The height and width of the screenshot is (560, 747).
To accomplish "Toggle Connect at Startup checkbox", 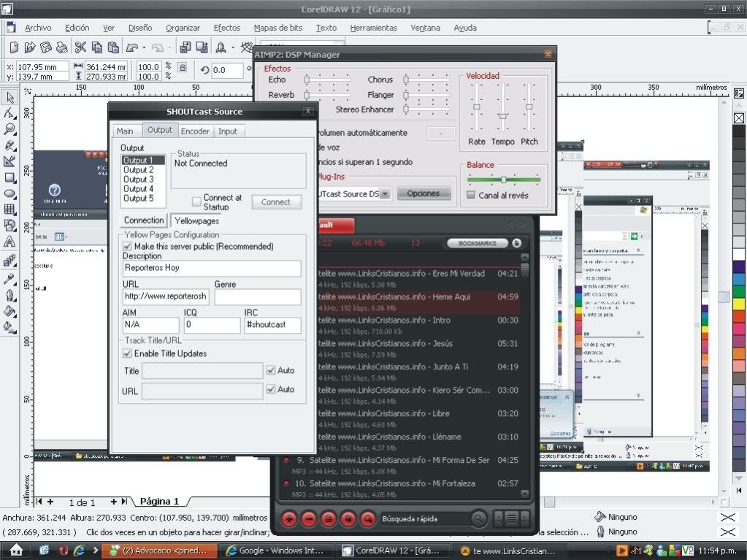I will (196, 202).
